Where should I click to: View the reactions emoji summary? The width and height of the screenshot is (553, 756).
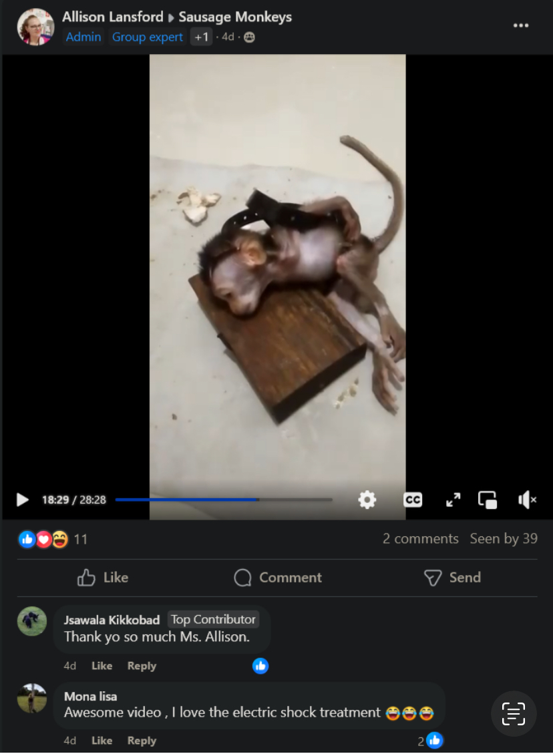tap(43, 539)
